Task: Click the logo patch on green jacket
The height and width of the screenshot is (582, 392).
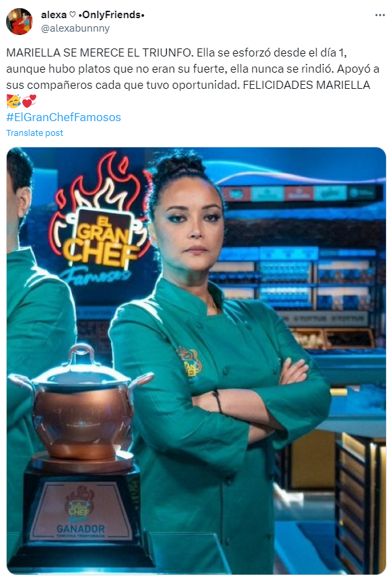Action: pos(188,362)
